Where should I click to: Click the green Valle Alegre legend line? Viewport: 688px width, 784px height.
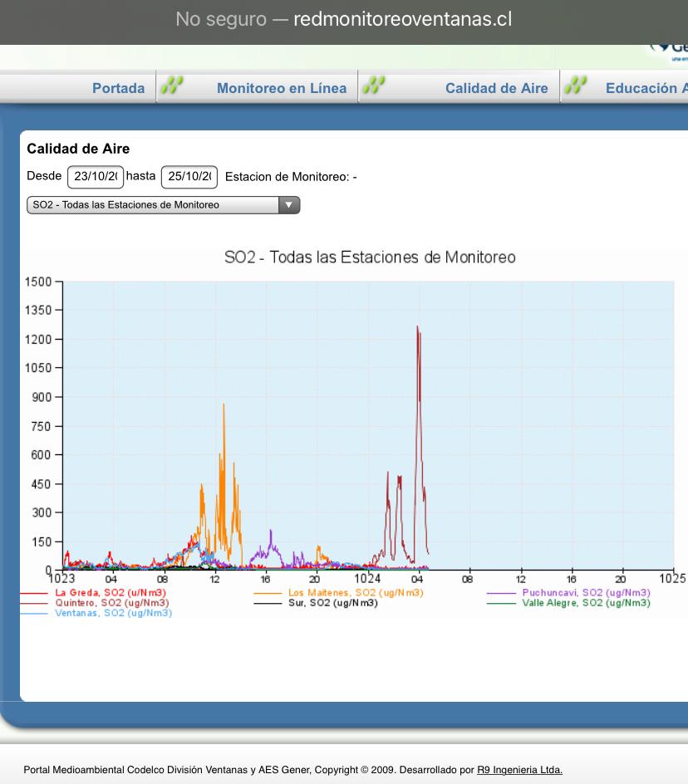click(502, 603)
